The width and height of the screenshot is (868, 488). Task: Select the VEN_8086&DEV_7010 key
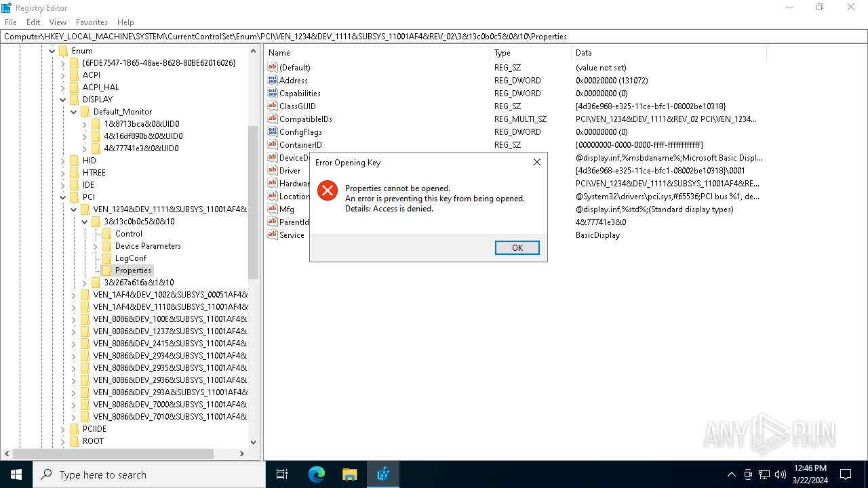coord(170,417)
